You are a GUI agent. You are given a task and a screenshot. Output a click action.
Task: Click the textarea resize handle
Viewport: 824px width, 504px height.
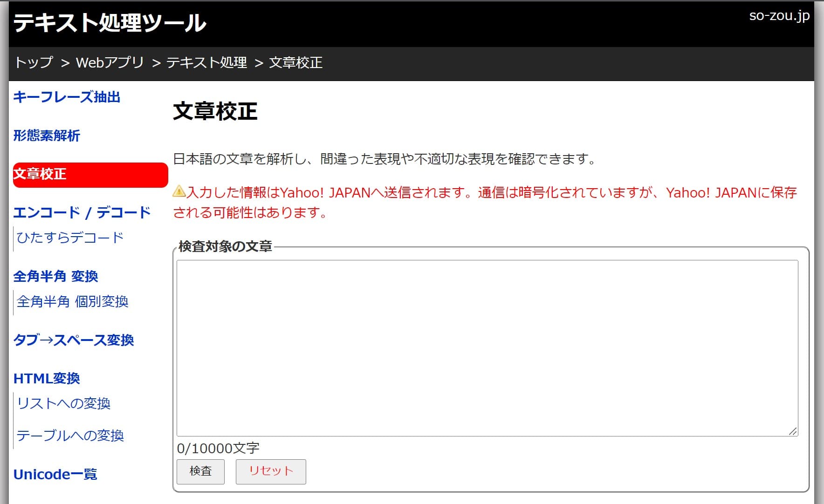point(793,431)
